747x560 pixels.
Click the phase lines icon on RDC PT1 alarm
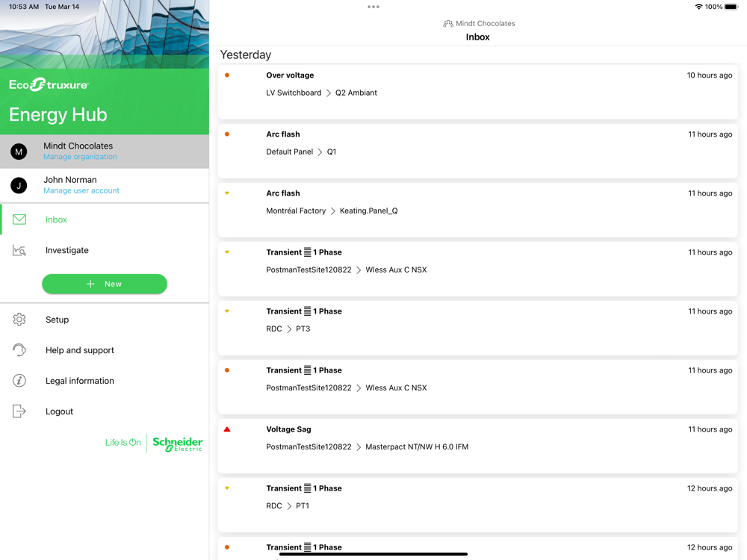click(x=307, y=488)
